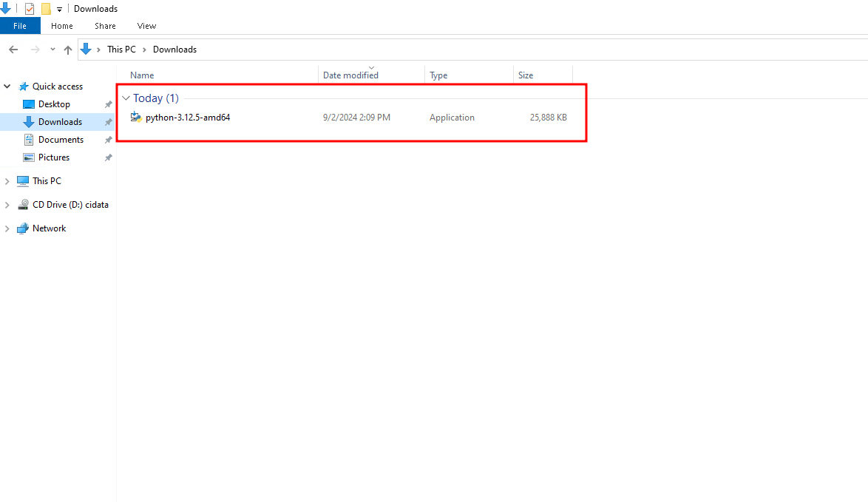Viewport: 868px width, 502px height.
Task: Unpin Pictures from Quick access
Action: (x=108, y=157)
